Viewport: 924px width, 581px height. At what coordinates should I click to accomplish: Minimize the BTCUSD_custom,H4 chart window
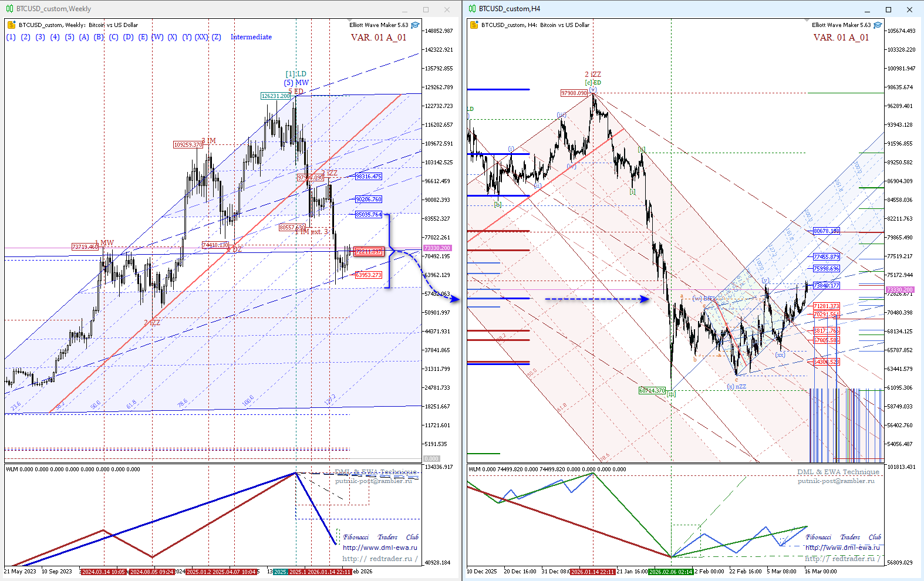click(867, 9)
